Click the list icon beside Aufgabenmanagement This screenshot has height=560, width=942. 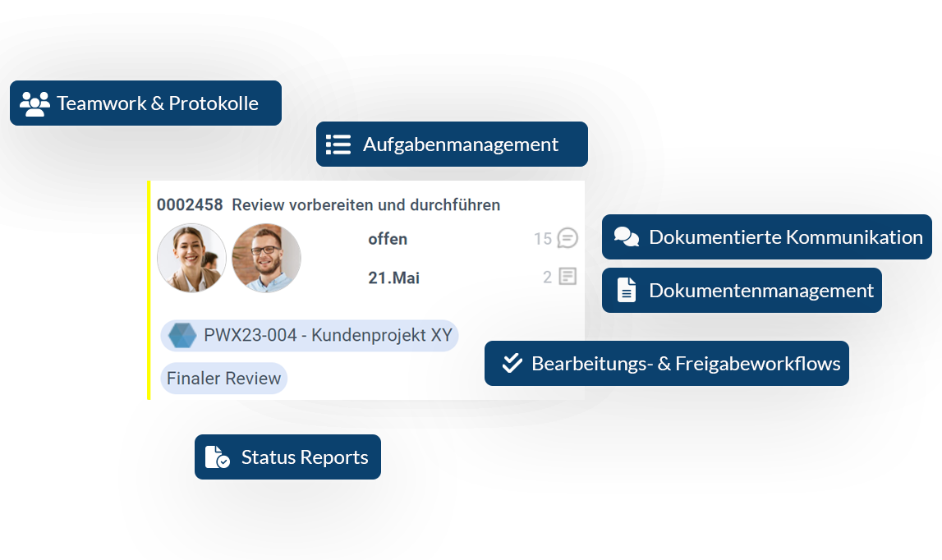338,145
